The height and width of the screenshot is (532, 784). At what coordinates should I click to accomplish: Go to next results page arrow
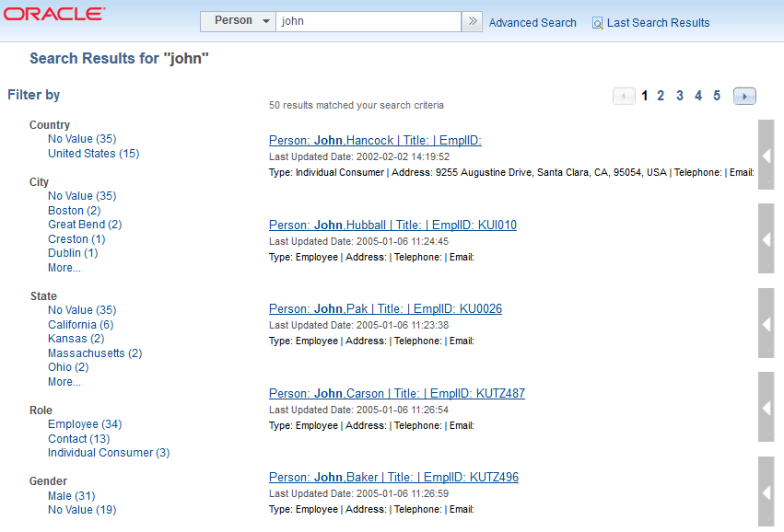pyautogui.click(x=744, y=96)
